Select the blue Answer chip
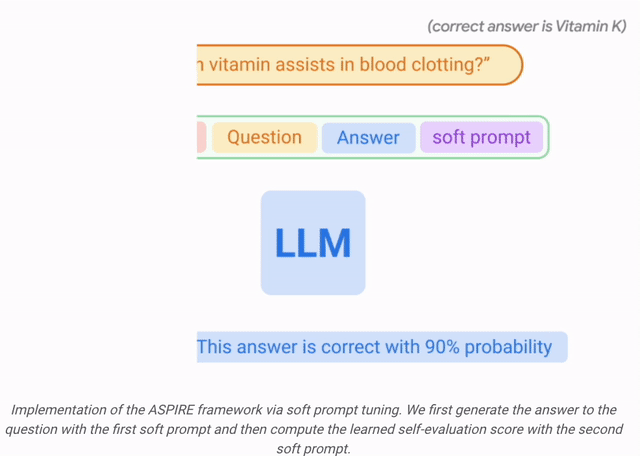Image resolution: width=640 pixels, height=456 pixels. coord(368,138)
